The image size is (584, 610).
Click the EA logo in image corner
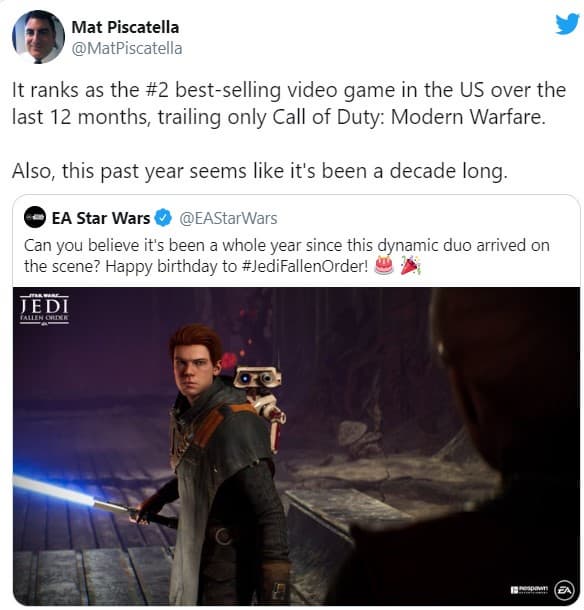click(x=564, y=590)
